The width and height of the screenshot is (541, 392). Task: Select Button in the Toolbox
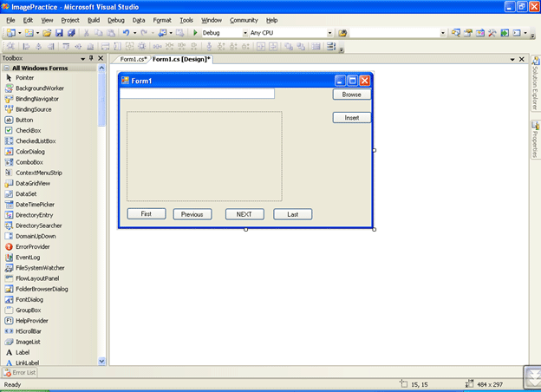point(24,120)
